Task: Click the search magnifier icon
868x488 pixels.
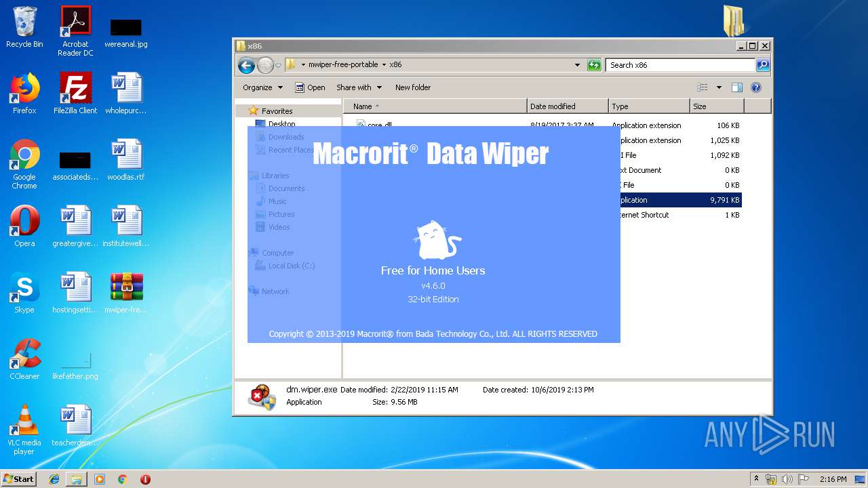Action: 763,65
